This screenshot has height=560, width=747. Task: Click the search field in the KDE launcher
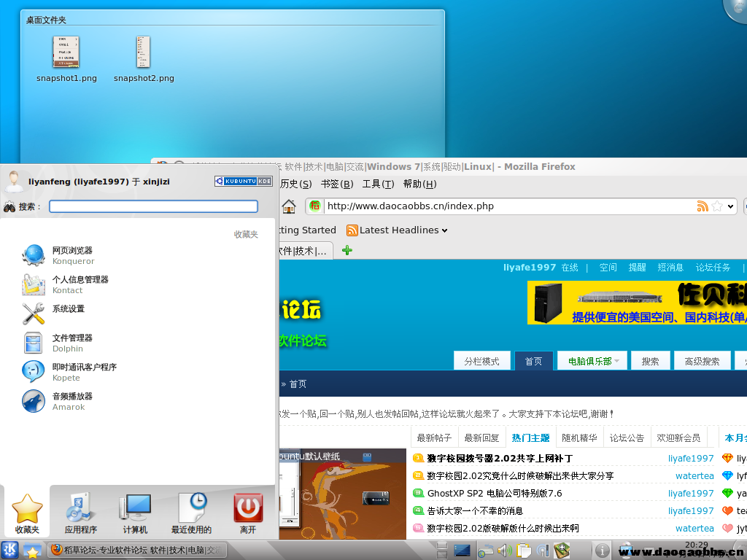153,206
